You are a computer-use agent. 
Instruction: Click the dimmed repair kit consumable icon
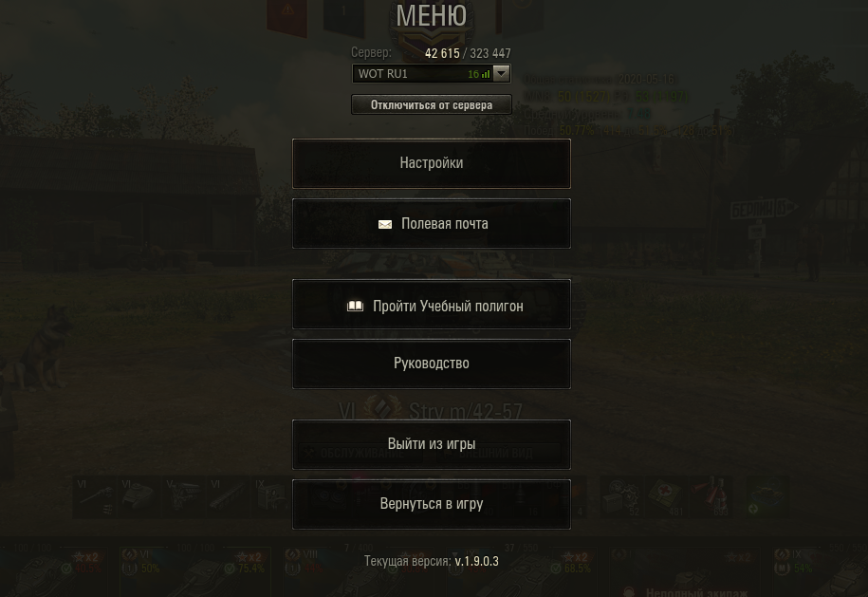point(621,496)
